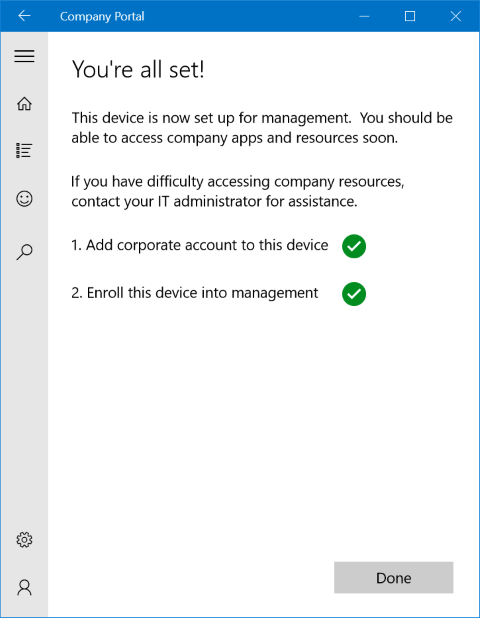The image size is (480, 618).
Task: Click green checkmark beside Enroll this device
Action: click(x=354, y=294)
